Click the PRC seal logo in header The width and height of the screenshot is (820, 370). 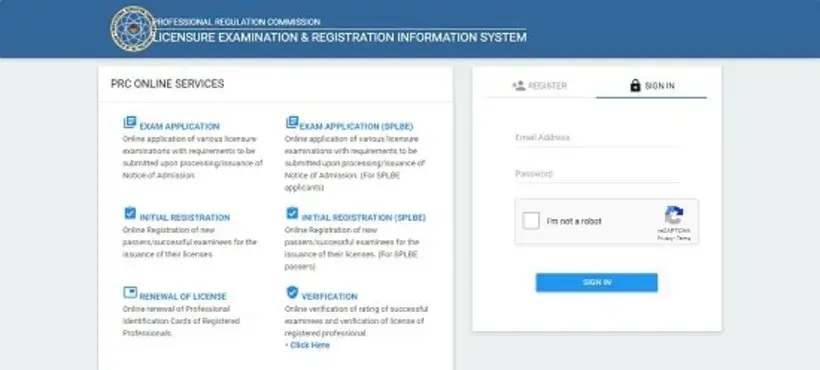(x=133, y=29)
